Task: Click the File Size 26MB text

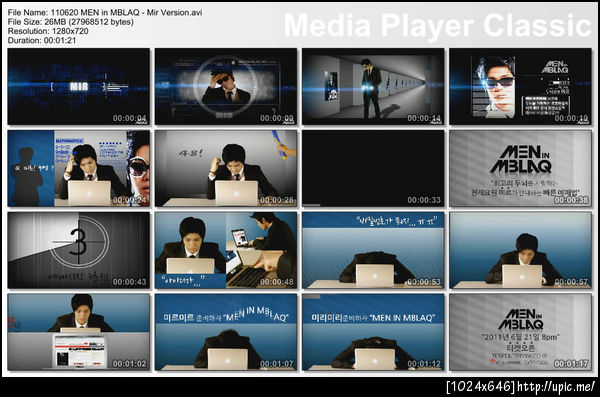Action: click(x=71, y=22)
